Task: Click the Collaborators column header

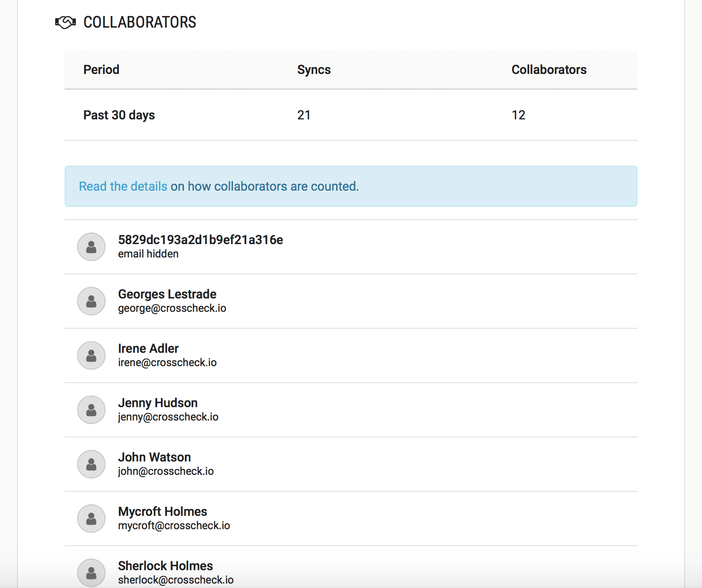Action: (x=549, y=69)
